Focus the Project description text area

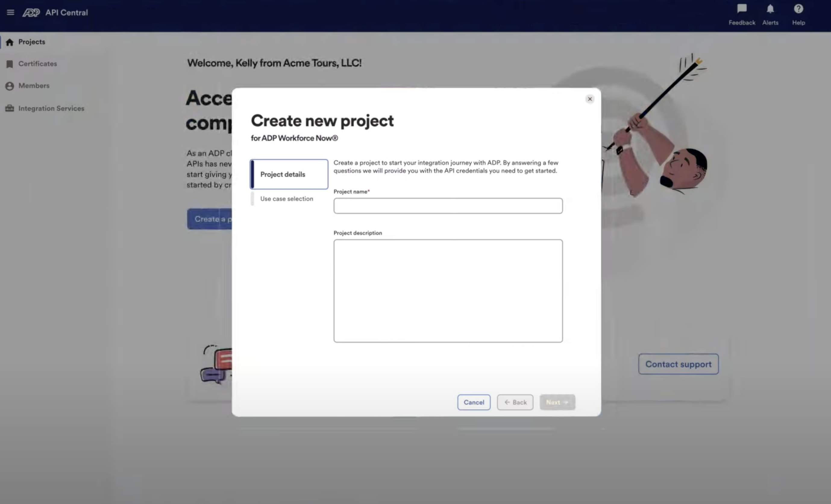[448, 291]
